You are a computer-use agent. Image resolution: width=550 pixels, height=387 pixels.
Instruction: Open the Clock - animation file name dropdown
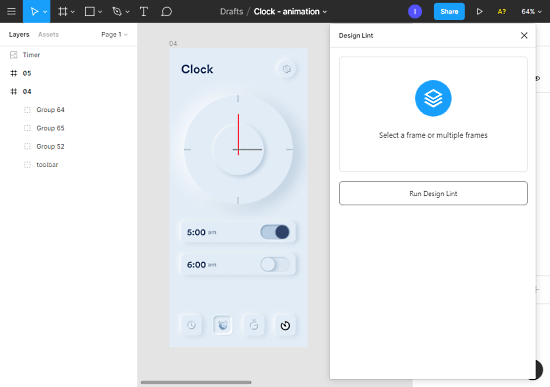tap(290, 12)
